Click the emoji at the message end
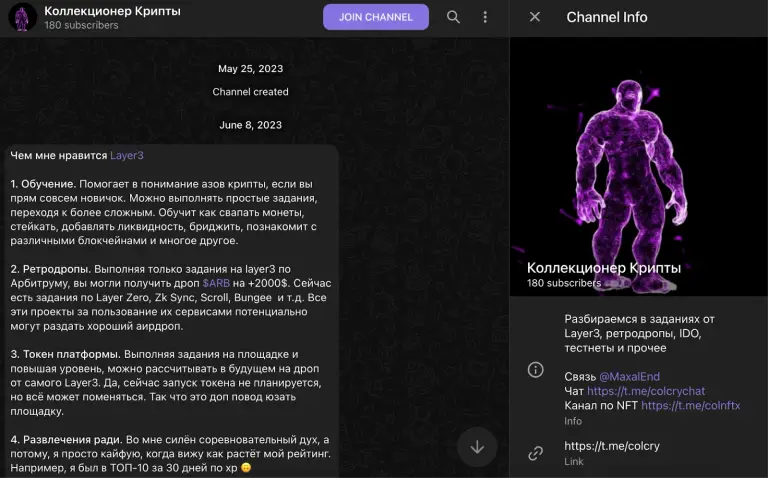 pos(246,468)
